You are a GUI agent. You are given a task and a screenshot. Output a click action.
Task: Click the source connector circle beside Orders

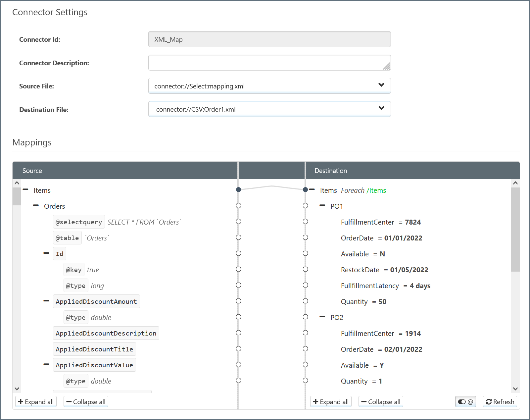[238, 206]
